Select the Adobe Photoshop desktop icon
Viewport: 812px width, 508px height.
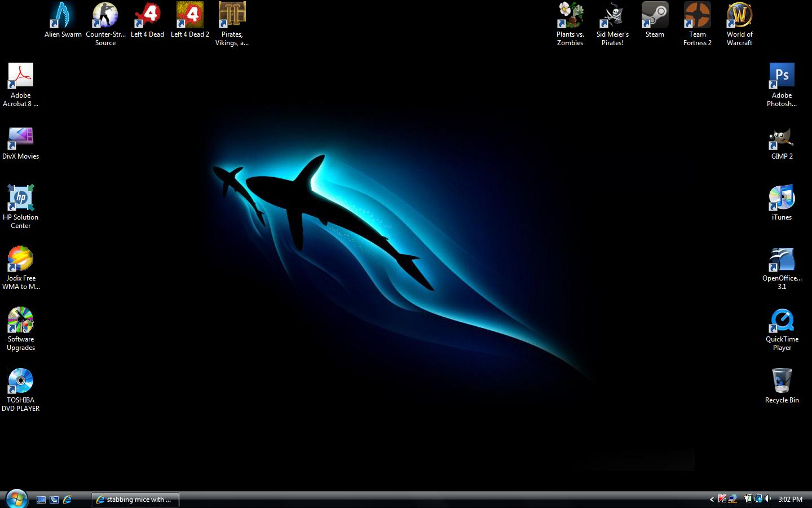pos(782,76)
